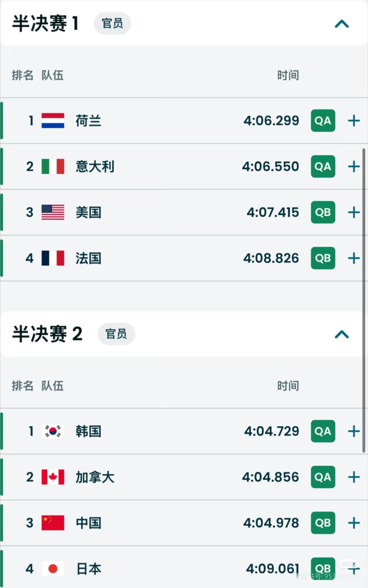The image size is (368, 588).
Task: Tap plus icon for 中国 row
Action: [x=354, y=523]
